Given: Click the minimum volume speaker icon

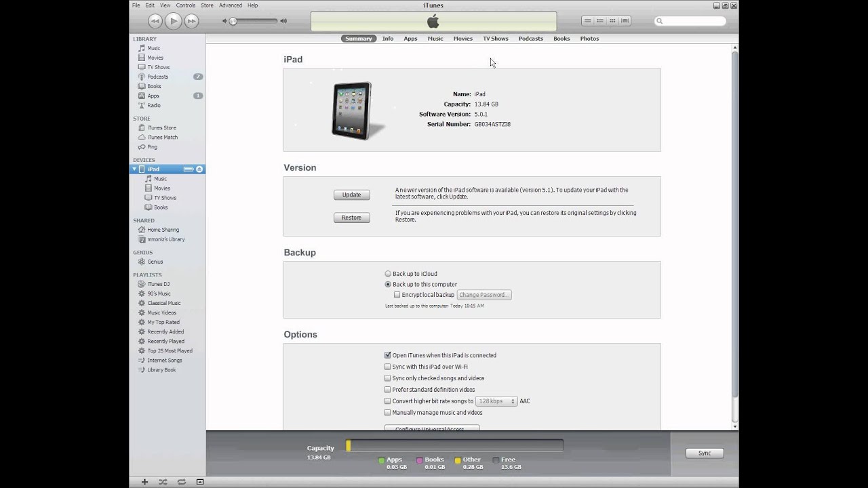Looking at the screenshot, I should pyautogui.click(x=225, y=21).
